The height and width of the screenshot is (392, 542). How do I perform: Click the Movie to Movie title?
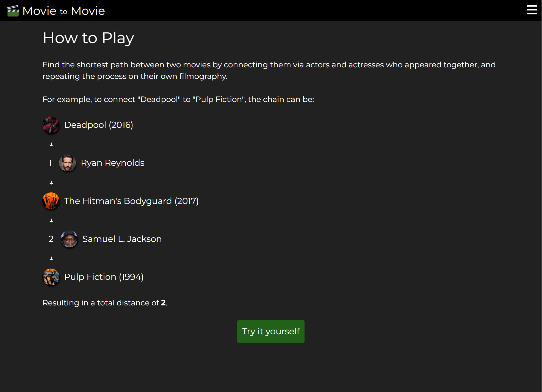tap(63, 11)
